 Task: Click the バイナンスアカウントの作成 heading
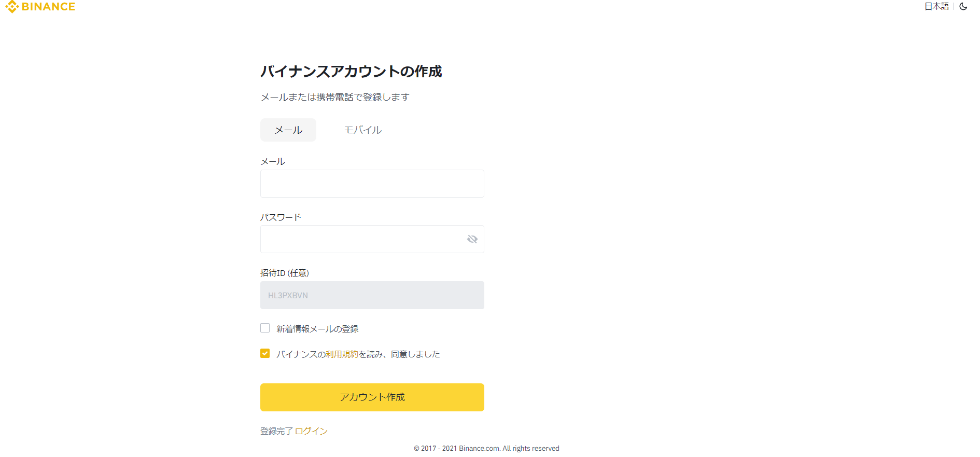(351, 72)
